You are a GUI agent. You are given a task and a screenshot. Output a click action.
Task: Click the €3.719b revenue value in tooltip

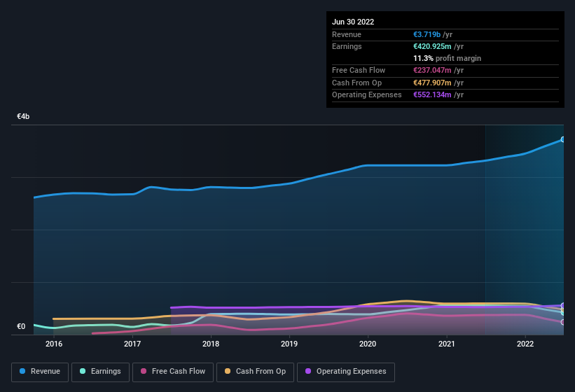(x=427, y=34)
